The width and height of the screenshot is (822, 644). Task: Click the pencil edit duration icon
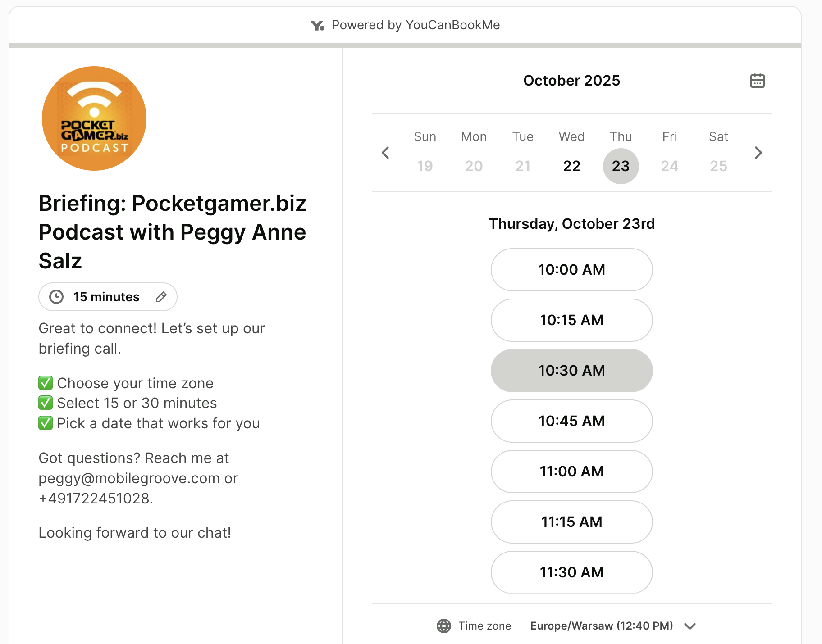[x=161, y=297]
